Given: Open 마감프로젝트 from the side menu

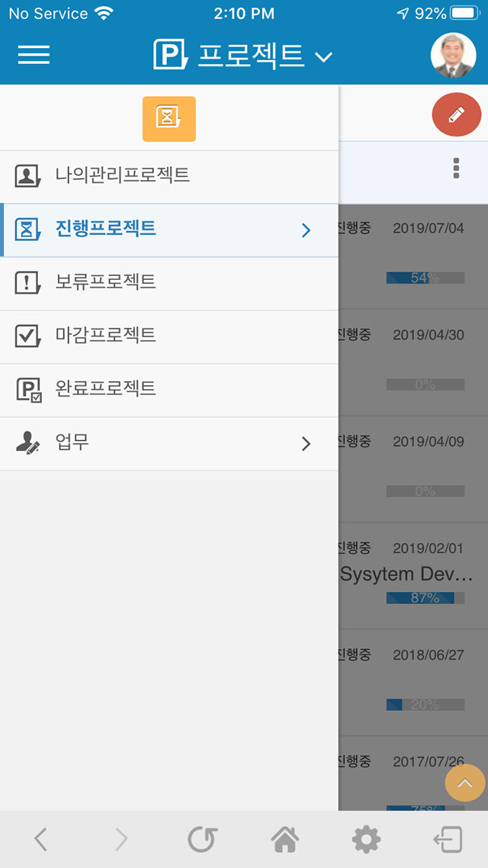Looking at the screenshot, I should 169,336.
